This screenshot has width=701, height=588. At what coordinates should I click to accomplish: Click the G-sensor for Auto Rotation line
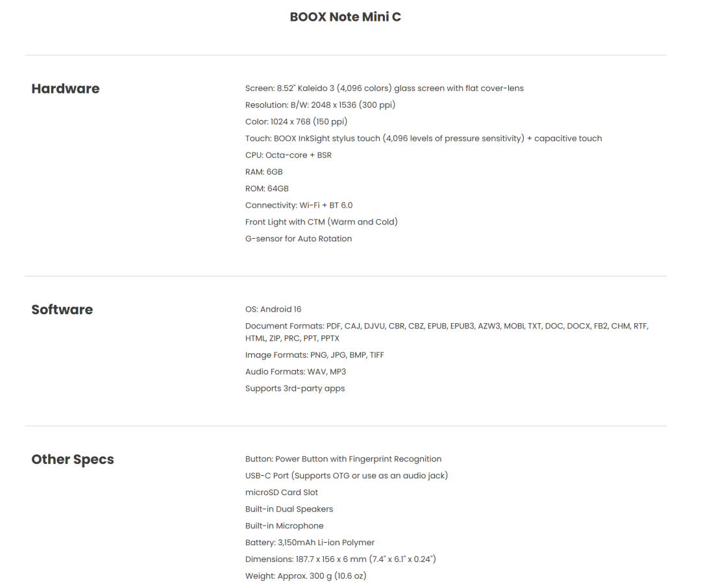click(x=298, y=239)
